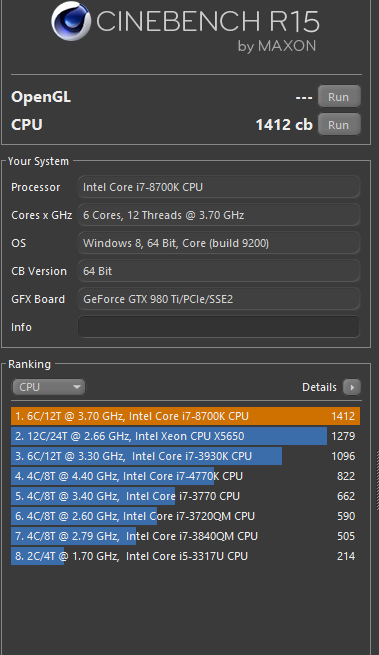Click the CPU score 1412 cb
This screenshot has height=655, width=379.
pos(284,124)
